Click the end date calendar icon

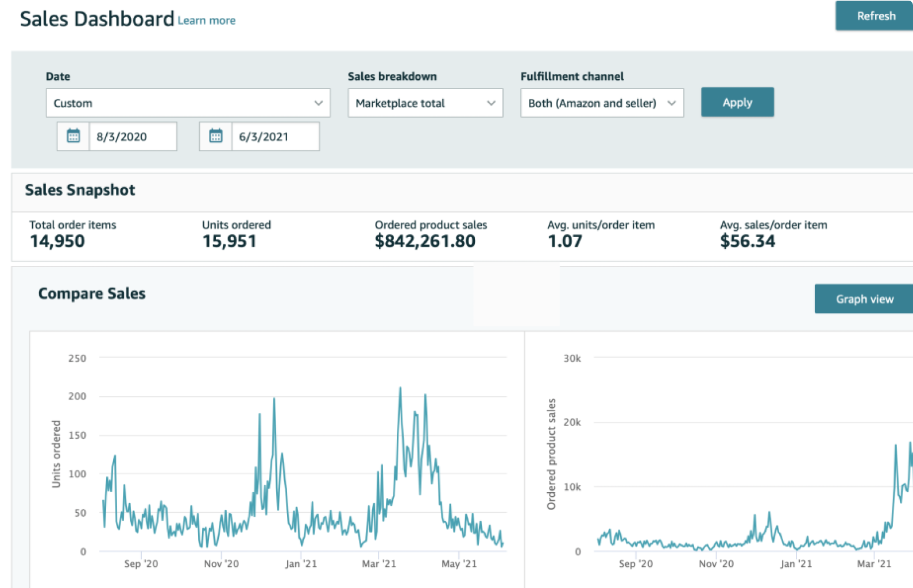[x=215, y=136]
